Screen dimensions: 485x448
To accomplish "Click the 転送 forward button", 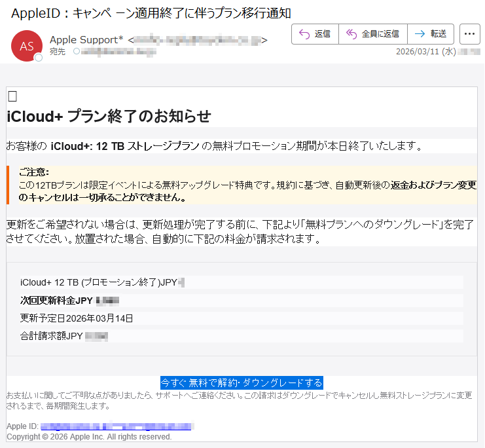I will (431, 34).
